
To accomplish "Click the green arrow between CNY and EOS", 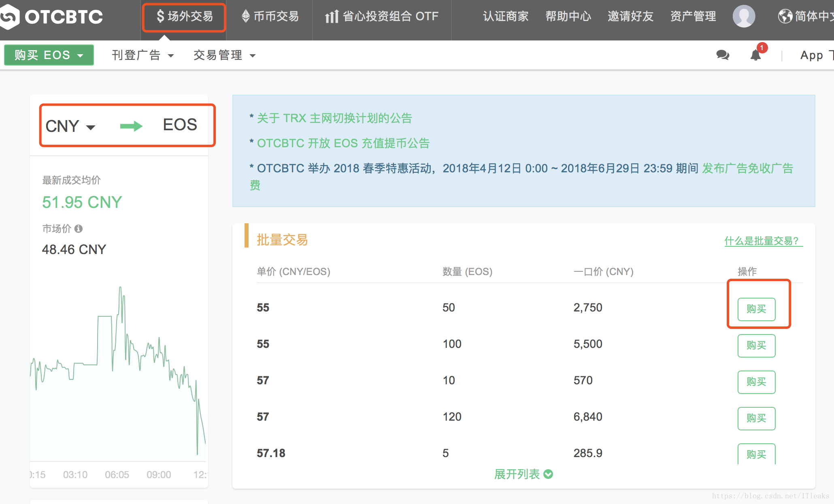I will [x=131, y=126].
